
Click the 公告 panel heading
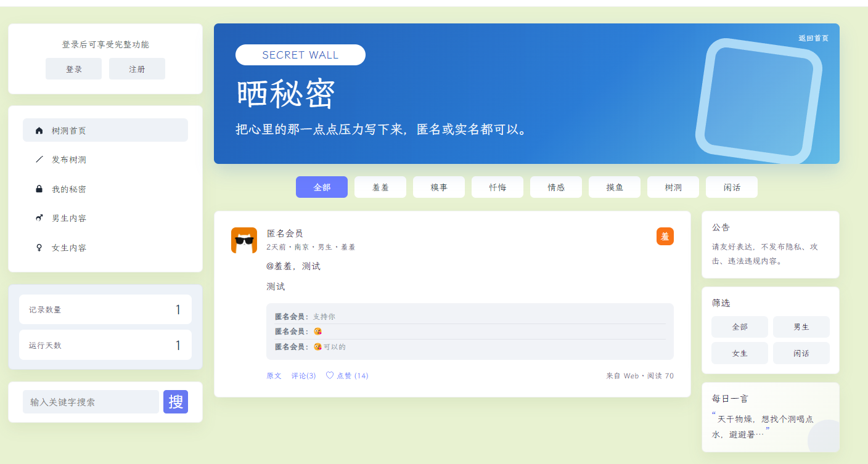click(x=721, y=227)
